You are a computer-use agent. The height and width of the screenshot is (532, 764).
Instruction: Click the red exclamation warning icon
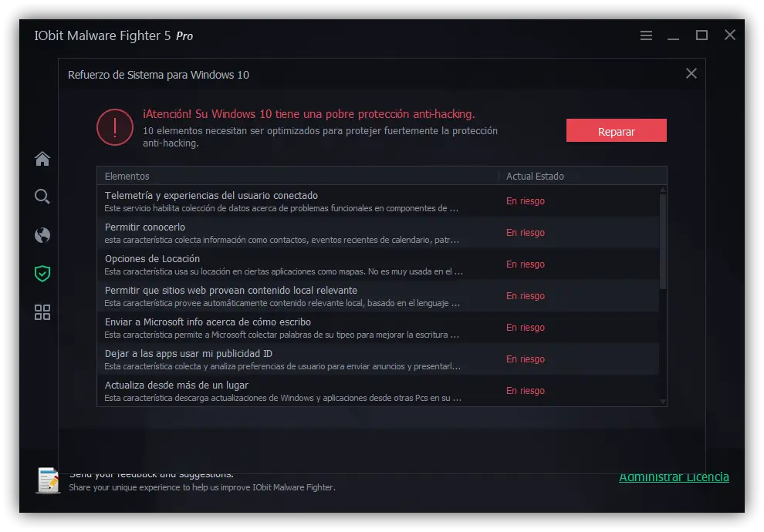pyautogui.click(x=115, y=127)
